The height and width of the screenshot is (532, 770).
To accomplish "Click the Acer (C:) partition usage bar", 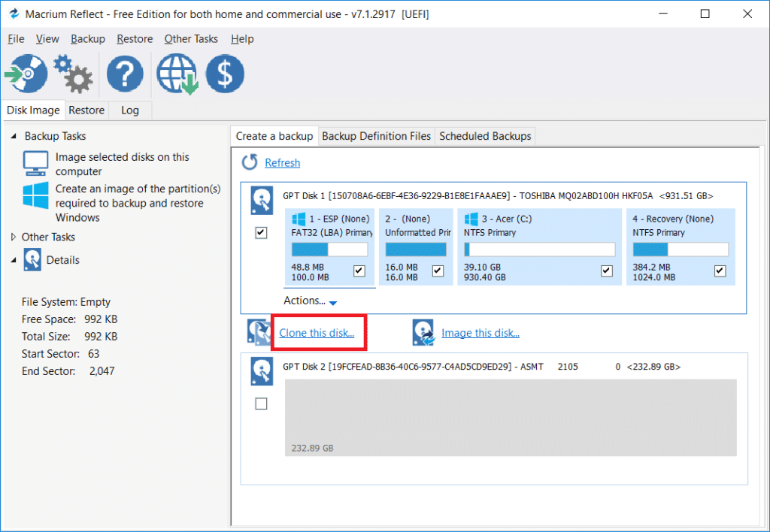I will click(540, 249).
